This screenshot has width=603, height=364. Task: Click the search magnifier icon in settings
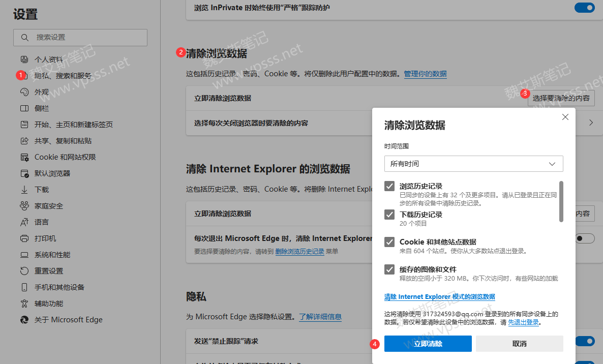tap(24, 37)
